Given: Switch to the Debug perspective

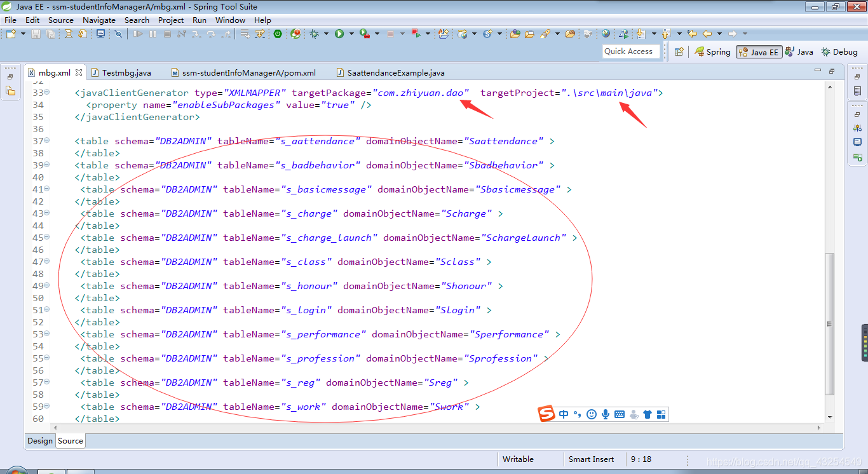Looking at the screenshot, I should [839, 52].
